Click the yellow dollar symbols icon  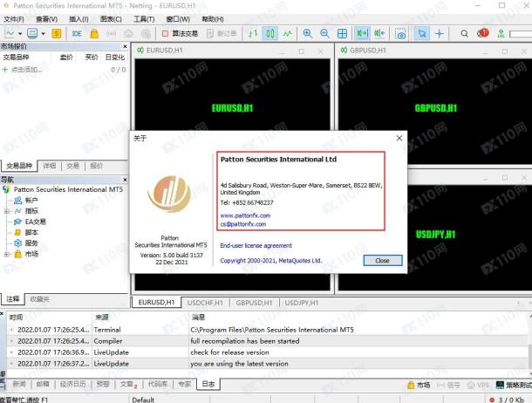(x=57, y=33)
